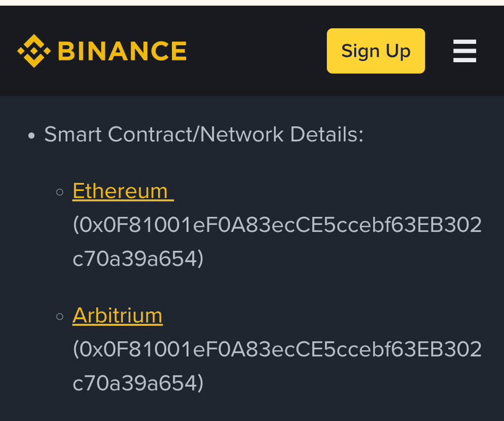This screenshot has width=504, height=421.
Task: Click the Binance diamond logo icon
Action: pyautogui.click(x=33, y=50)
